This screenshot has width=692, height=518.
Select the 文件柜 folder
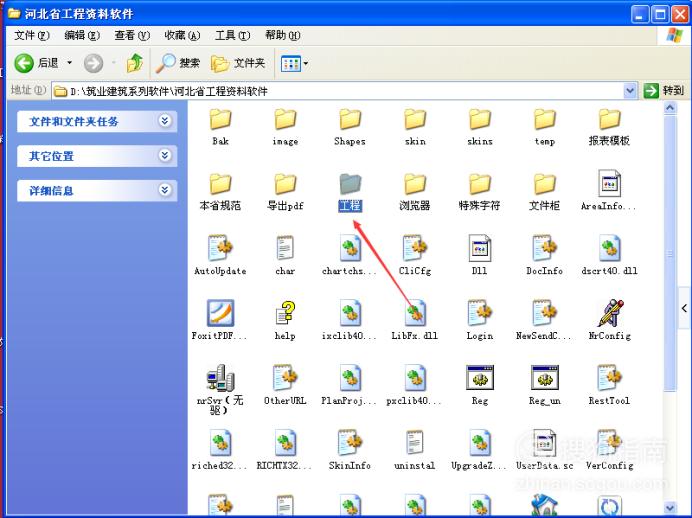[545, 191]
